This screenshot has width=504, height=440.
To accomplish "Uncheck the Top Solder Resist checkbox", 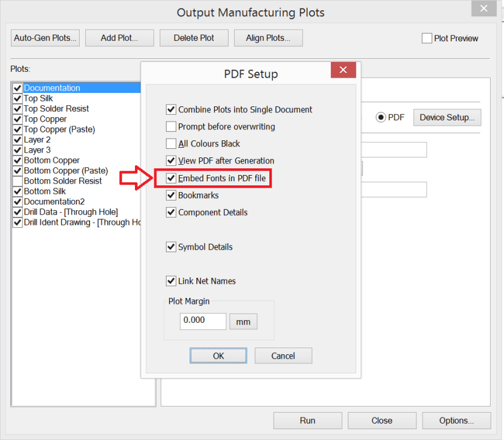I will pos(18,109).
